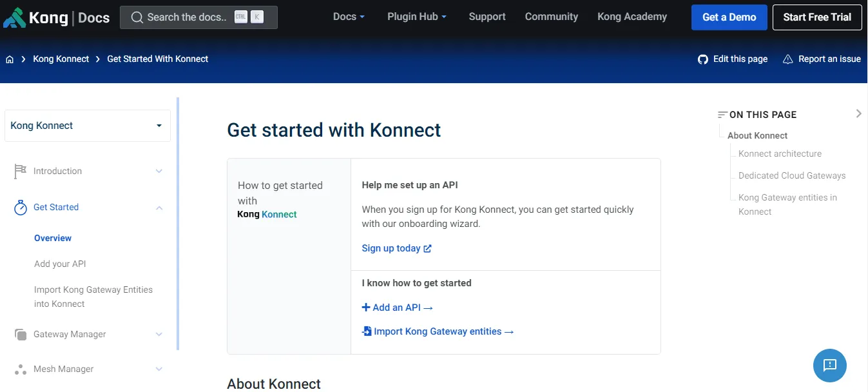The width and height of the screenshot is (868, 392).
Task: Expand the Introduction sidebar section chevron
Action: point(159,171)
